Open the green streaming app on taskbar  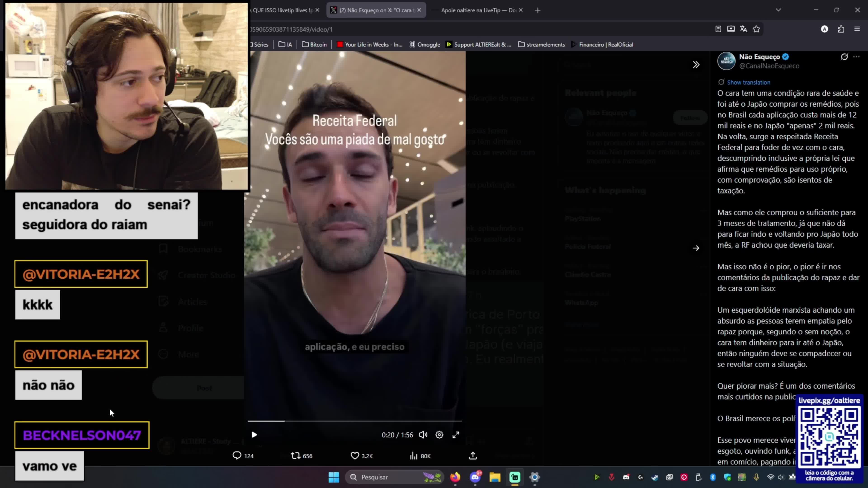coord(515,477)
